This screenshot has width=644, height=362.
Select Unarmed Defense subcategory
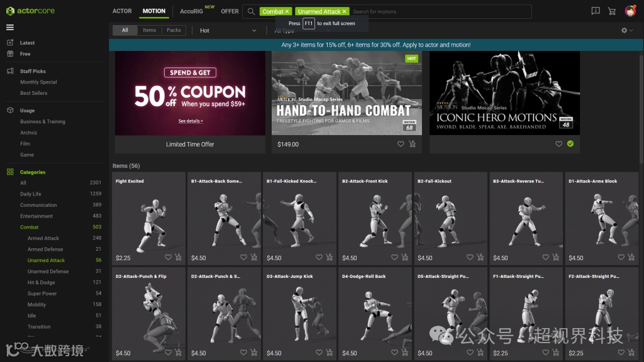tap(48, 271)
